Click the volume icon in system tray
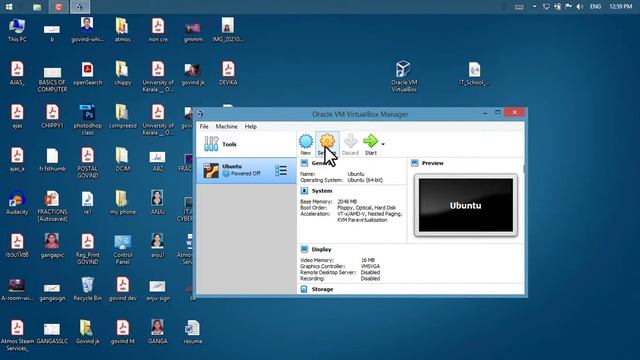Viewport: 640px width, 360px height. click(x=580, y=7)
